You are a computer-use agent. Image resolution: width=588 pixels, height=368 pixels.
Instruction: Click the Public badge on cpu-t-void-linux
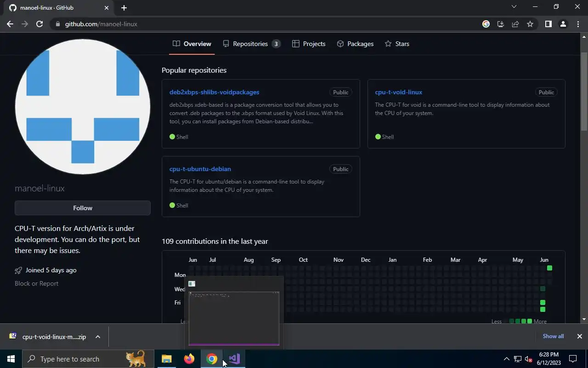546,92
